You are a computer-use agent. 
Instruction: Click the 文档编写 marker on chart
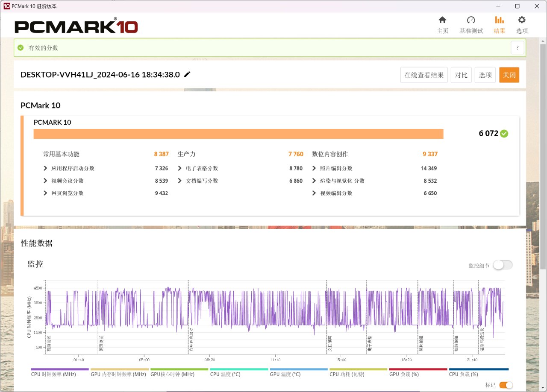pyautogui.click(x=330, y=344)
